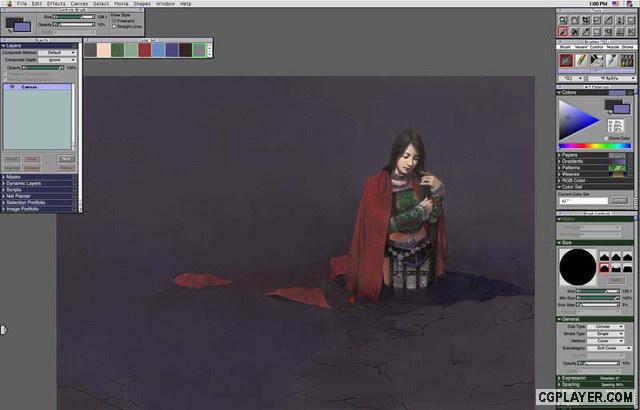The height and width of the screenshot is (410, 640).
Task: Toggle visibility eye of Canvas layer
Action: [x=12, y=87]
